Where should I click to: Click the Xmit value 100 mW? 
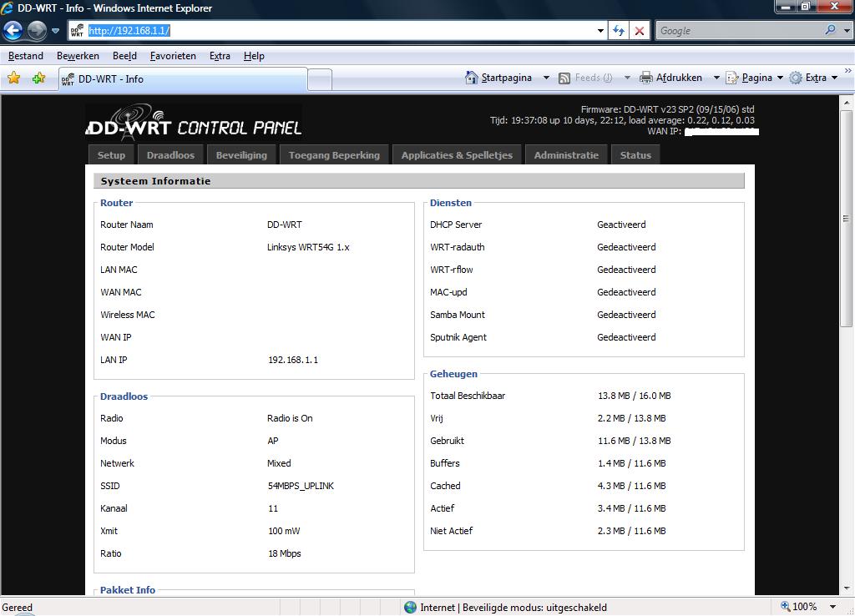tap(284, 531)
